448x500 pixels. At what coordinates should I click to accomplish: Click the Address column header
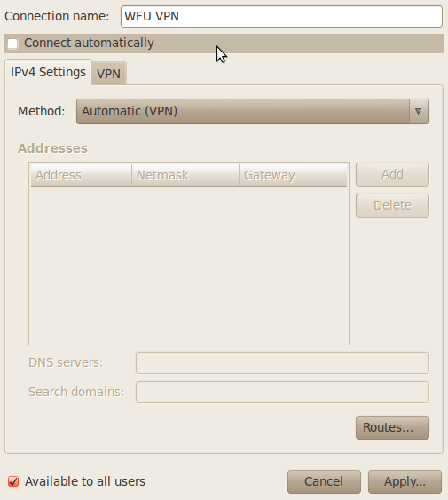[x=82, y=175]
